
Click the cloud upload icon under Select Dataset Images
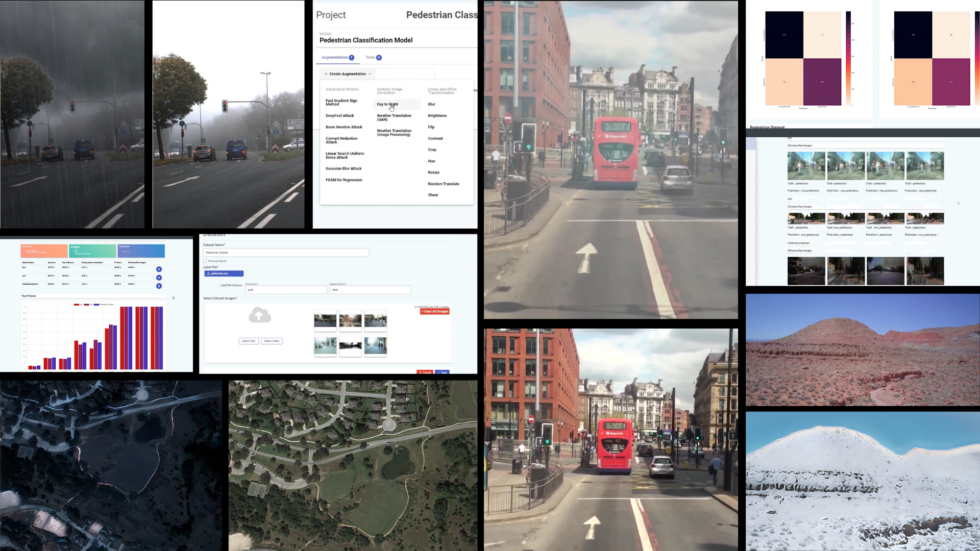point(259,316)
